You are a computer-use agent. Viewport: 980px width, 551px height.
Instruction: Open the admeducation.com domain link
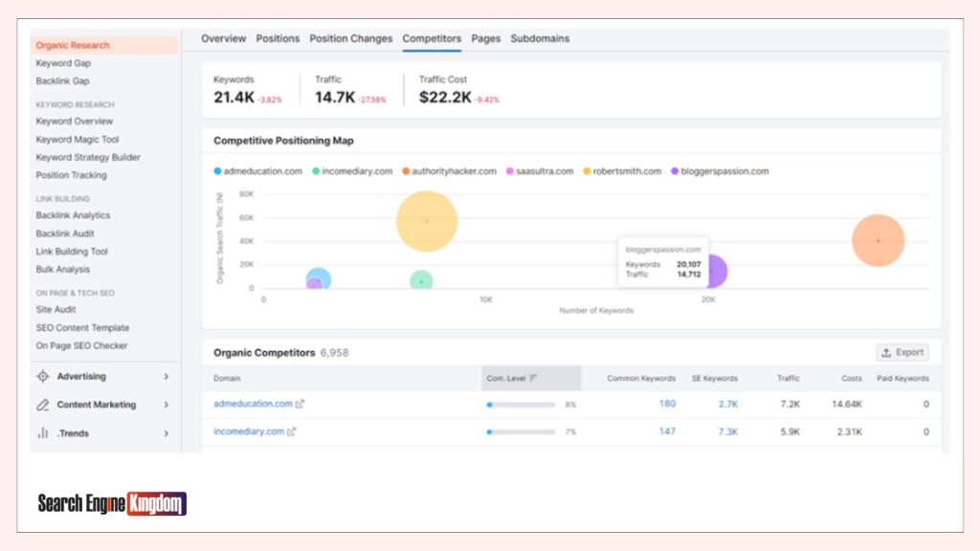(253, 405)
